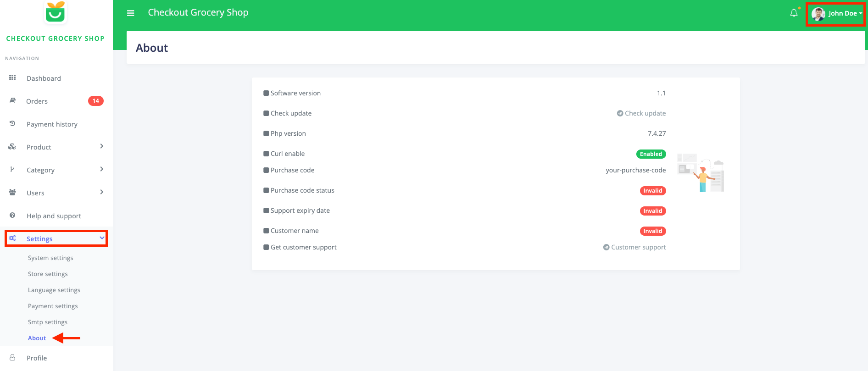Click the square icon beside Customer name

[x=266, y=231]
